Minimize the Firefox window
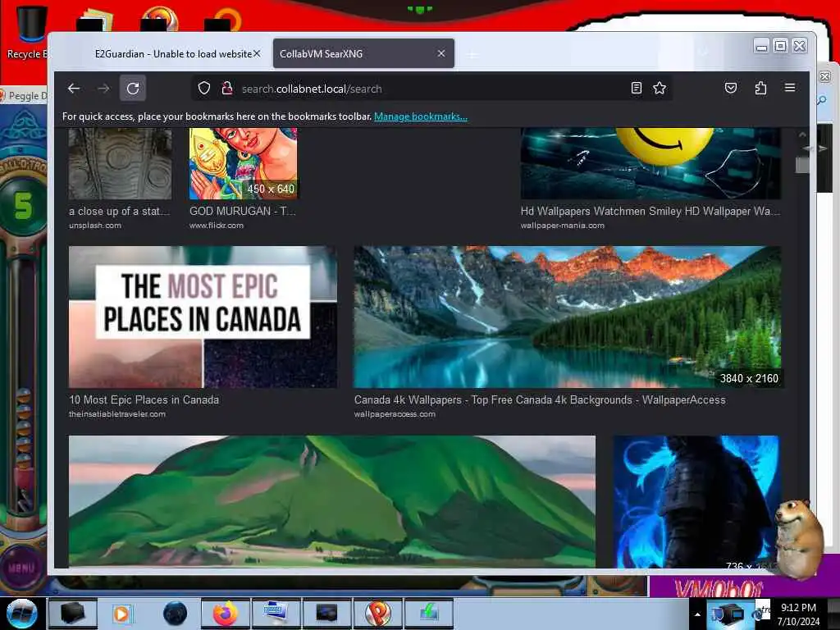Image resolution: width=840 pixels, height=630 pixels. pos(761,47)
